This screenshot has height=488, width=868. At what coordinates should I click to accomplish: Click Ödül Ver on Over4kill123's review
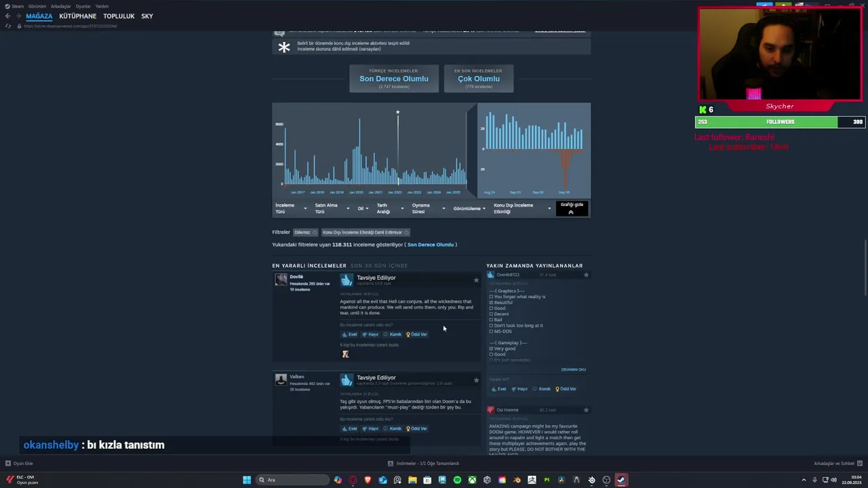566,389
